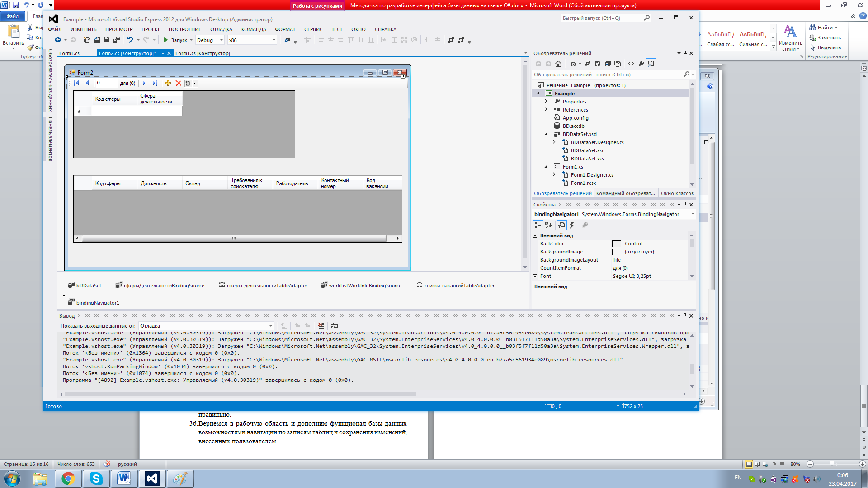The width and height of the screenshot is (868, 488).
Task: Open the x86 platform dropdown
Action: pyautogui.click(x=252, y=40)
